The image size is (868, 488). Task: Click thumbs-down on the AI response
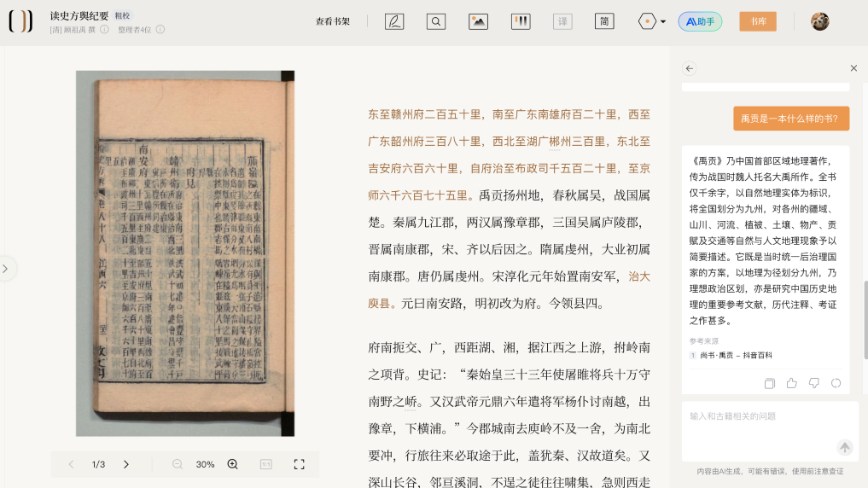pyautogui.click(x=814, y=383)
